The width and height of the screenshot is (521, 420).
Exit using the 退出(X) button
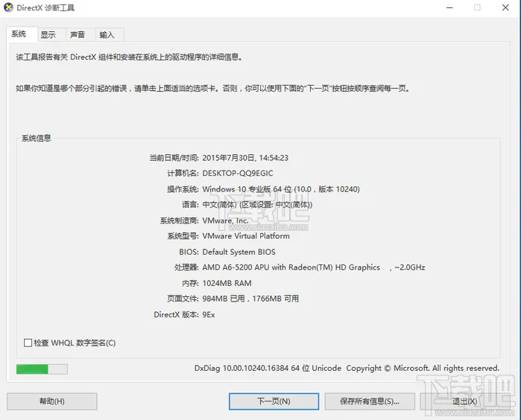[x=465, y=401]
